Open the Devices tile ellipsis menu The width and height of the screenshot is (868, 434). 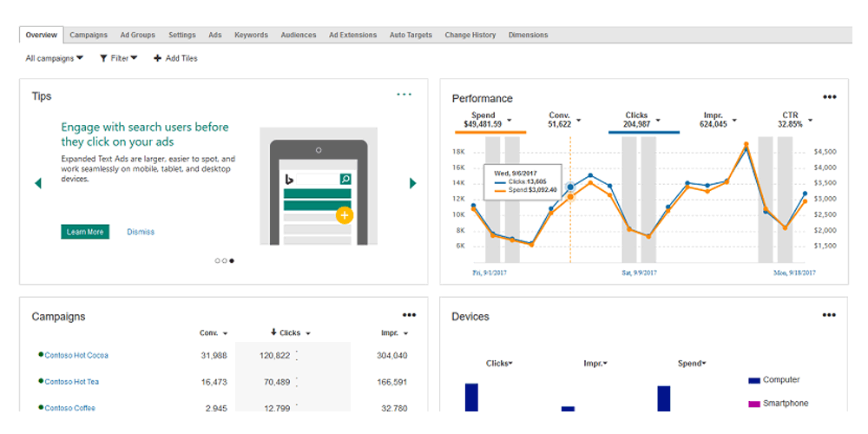[829, 315]
